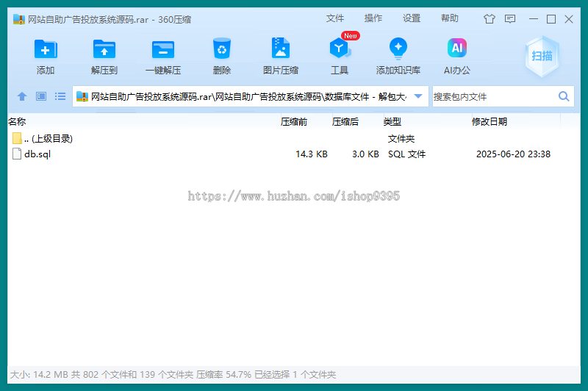
Task: Open the 工具 (Tools) icon
Action: (x=340, y=49)
